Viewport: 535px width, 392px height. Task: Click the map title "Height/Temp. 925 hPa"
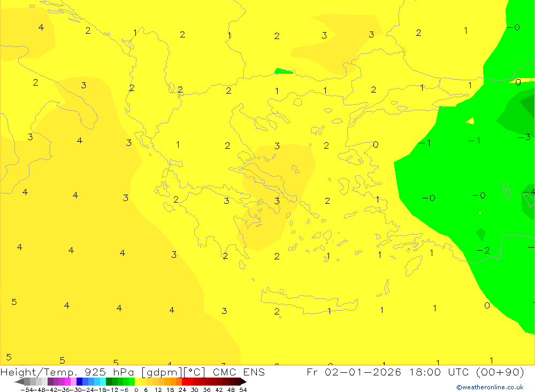coord(67,372)
